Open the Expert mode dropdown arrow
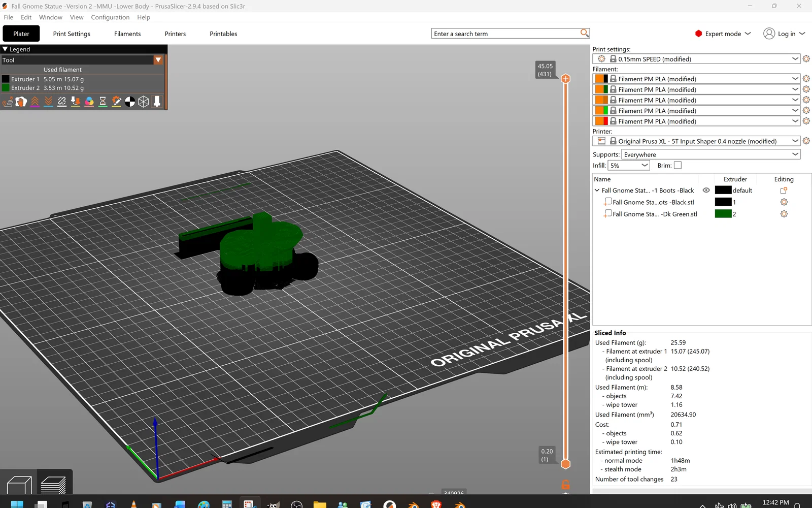The width and height of the screenshot is (812, 508). 748,34
